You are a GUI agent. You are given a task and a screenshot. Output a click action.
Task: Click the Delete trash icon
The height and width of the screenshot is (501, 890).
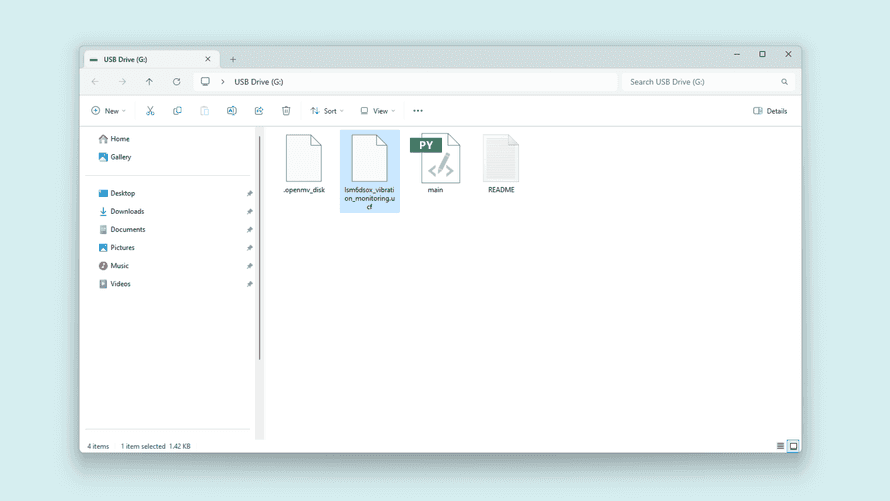point(286,111)
